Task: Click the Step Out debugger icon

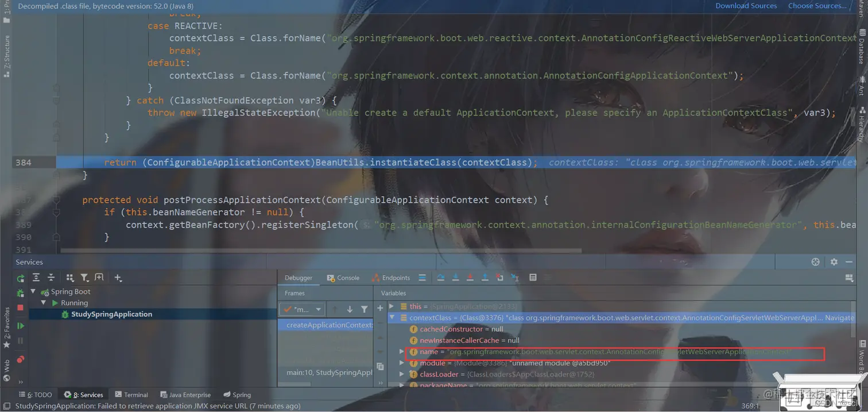Action: pyautogui.click(x=485, y=278)
